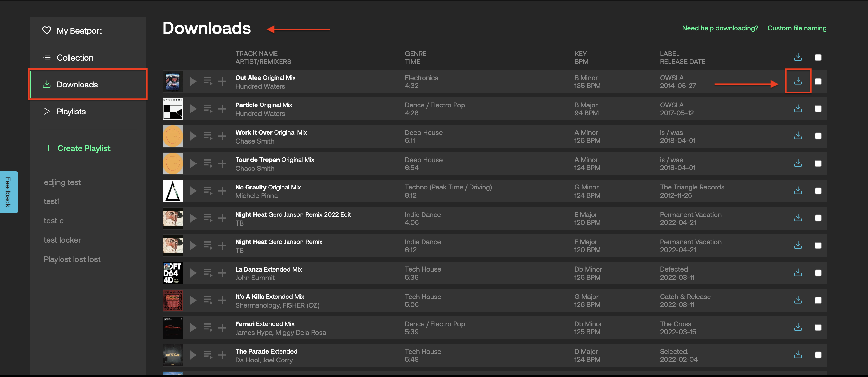
Task: Play the Out Alee track
Action: pyautogui.click(x=193, y=81)
